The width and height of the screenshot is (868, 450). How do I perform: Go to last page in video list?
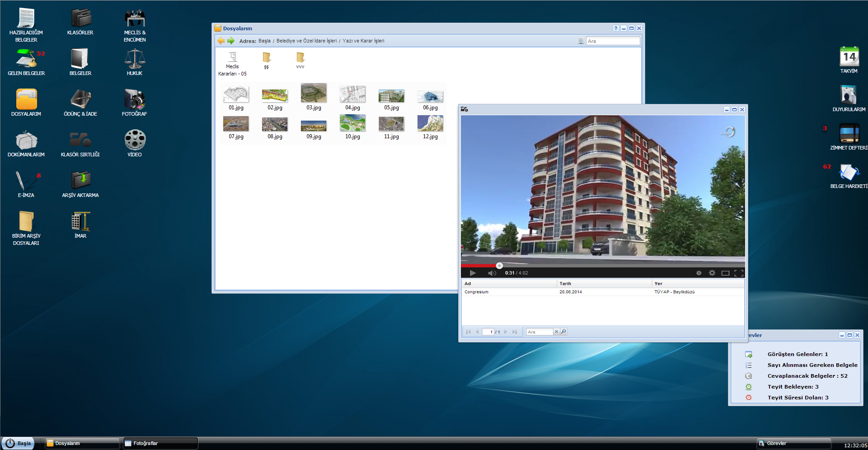pos(514,332)
